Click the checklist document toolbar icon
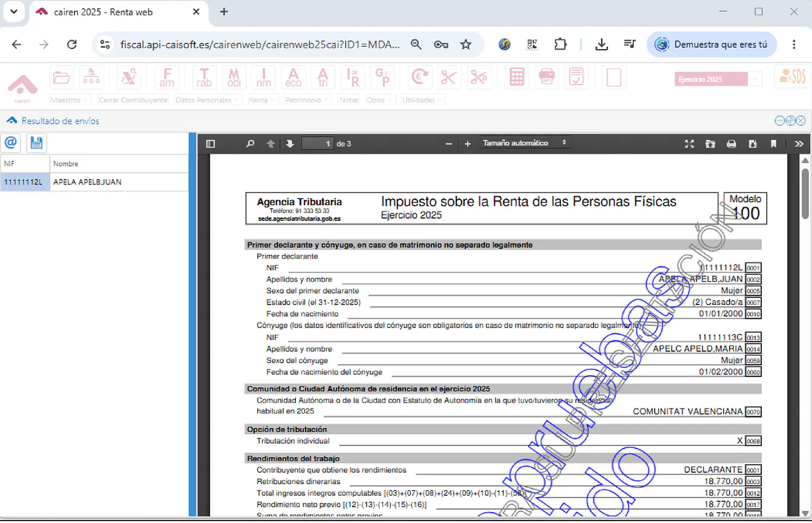Screen dimensions: 812x523 577,77
